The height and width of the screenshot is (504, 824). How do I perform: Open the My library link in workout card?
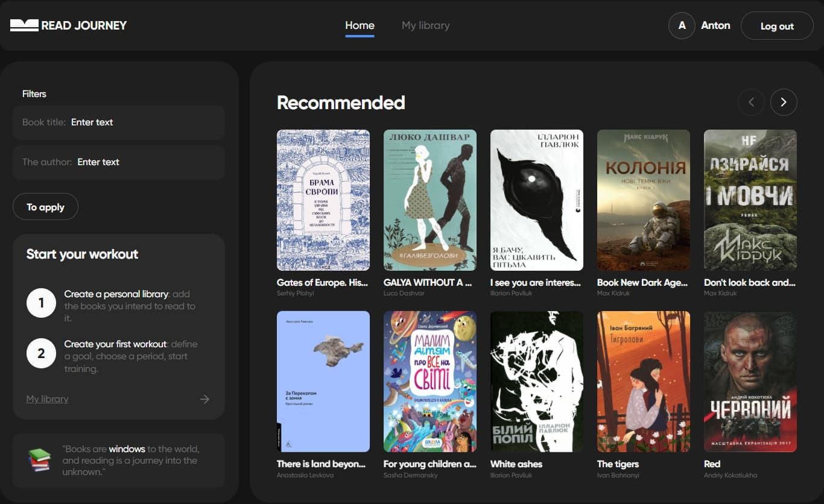tap(47, 399)
